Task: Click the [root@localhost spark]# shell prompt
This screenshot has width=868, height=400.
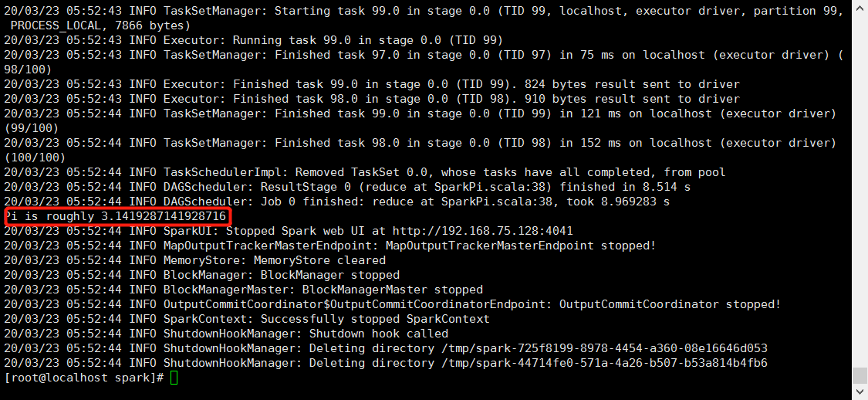Action: click(84, 378)
